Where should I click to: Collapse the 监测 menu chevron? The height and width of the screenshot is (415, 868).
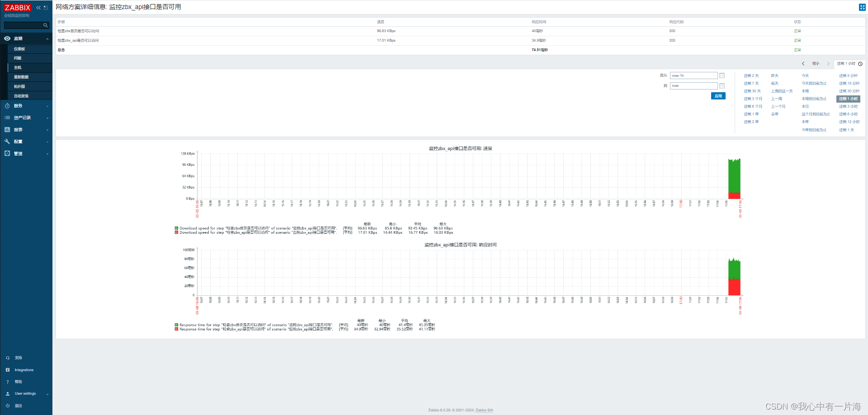click(47, 39)
